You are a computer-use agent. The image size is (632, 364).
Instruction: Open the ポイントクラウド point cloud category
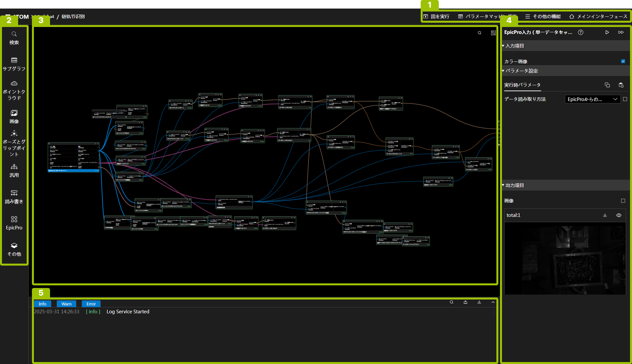[14, 90]
